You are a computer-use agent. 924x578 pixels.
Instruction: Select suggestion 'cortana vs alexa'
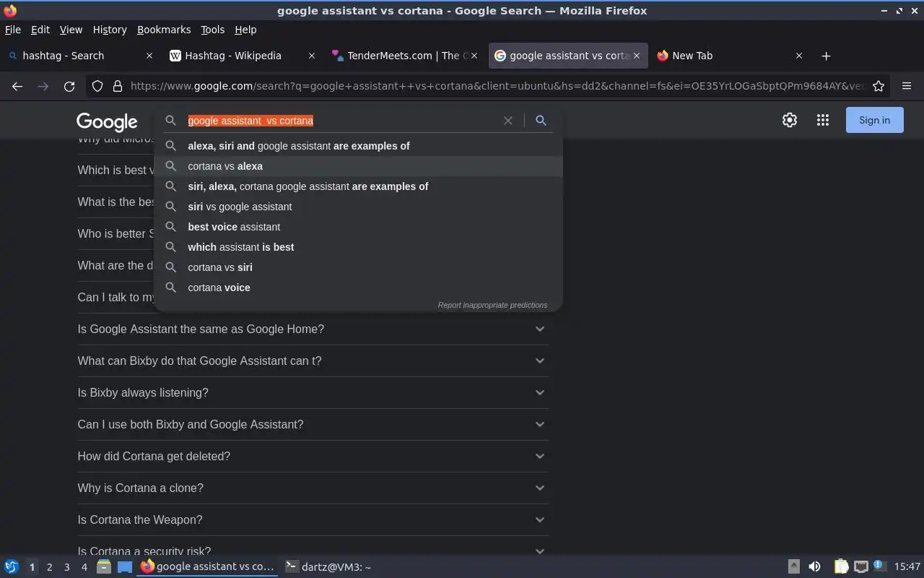pos(359,166)
